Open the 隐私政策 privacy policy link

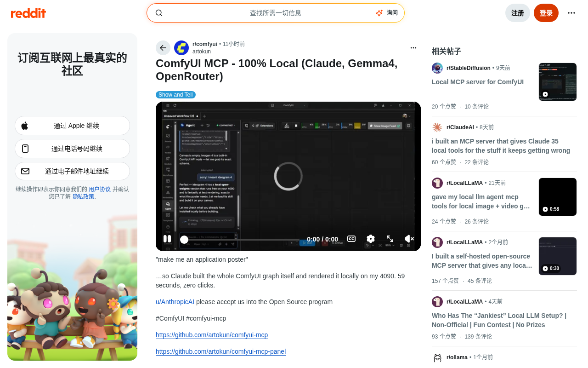pyautogui.click(x=83, y=196)
